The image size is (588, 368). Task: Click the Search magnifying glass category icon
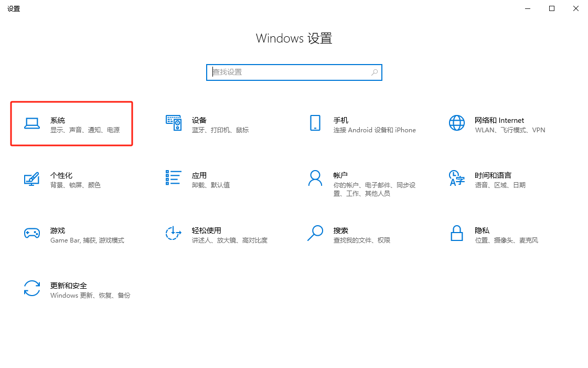315,233
